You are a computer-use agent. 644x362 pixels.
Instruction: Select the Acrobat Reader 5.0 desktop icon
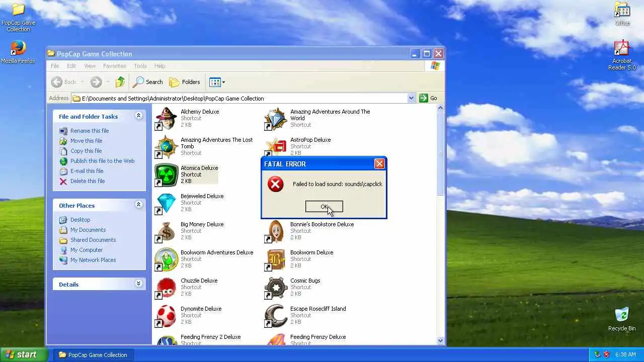point(622,55)
